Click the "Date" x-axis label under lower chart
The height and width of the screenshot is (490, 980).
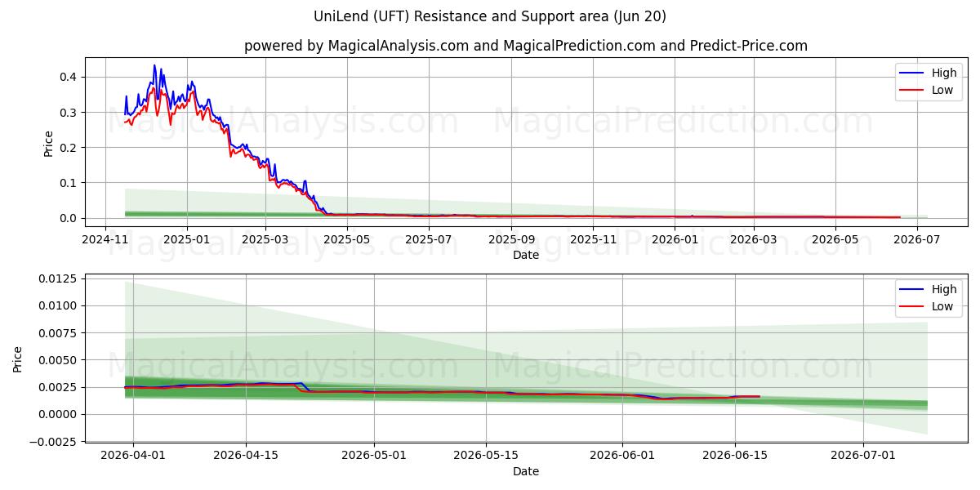[x=526, y=471]
